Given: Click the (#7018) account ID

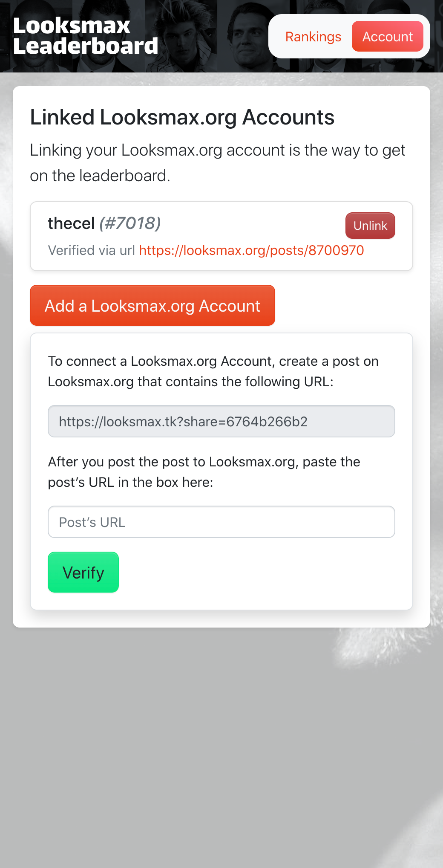Looking at the screenshot, I should pyautogui.click(x=130, y=223).
